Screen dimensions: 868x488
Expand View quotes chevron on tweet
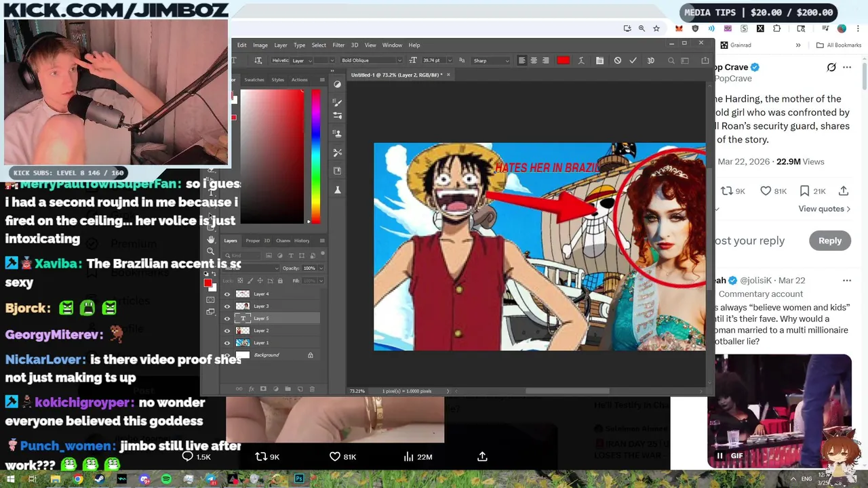coord(848,209)
